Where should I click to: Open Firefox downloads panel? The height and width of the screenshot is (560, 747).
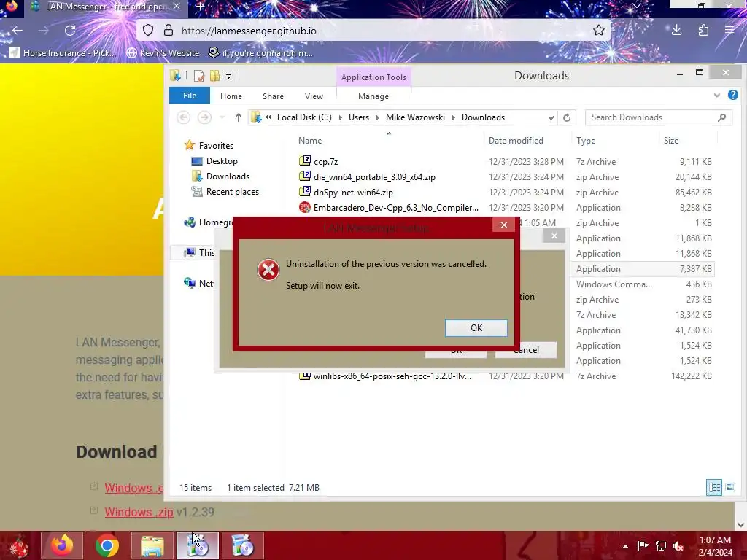(x=676, y=31)
